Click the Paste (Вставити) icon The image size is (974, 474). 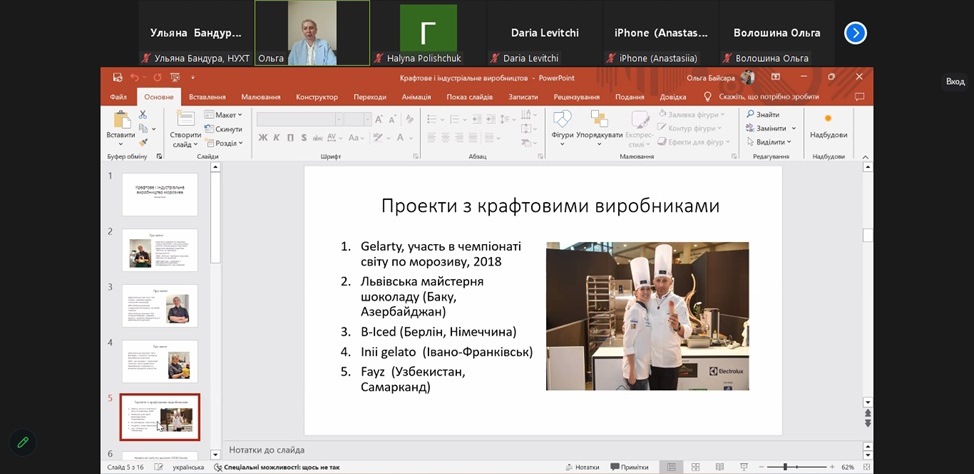point(121,122)
